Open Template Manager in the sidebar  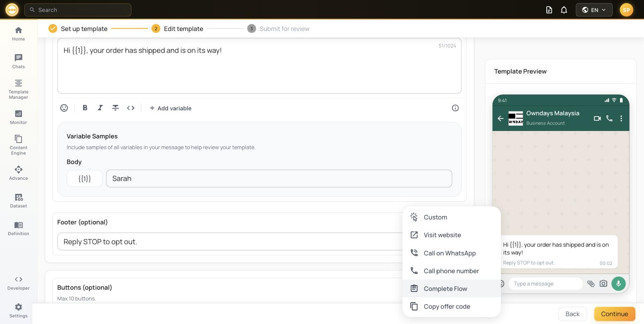(x=18, y=89)
